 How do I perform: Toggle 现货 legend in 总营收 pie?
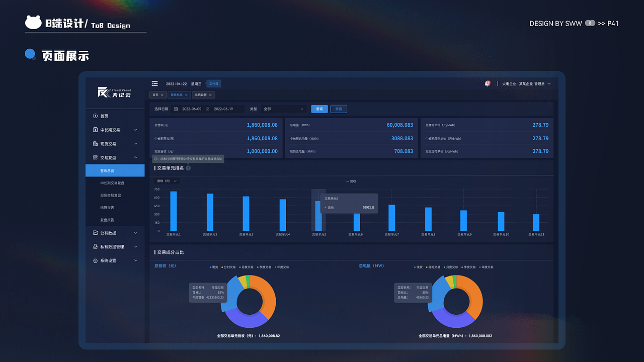(x=214, y=267)
